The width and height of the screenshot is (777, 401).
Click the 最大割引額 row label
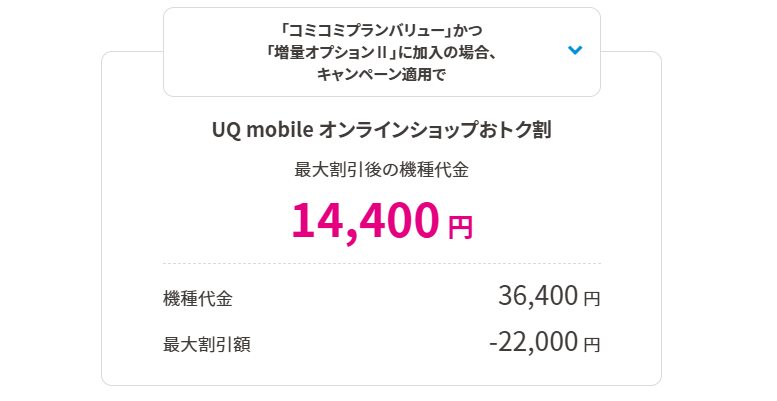tap(207, 344)
